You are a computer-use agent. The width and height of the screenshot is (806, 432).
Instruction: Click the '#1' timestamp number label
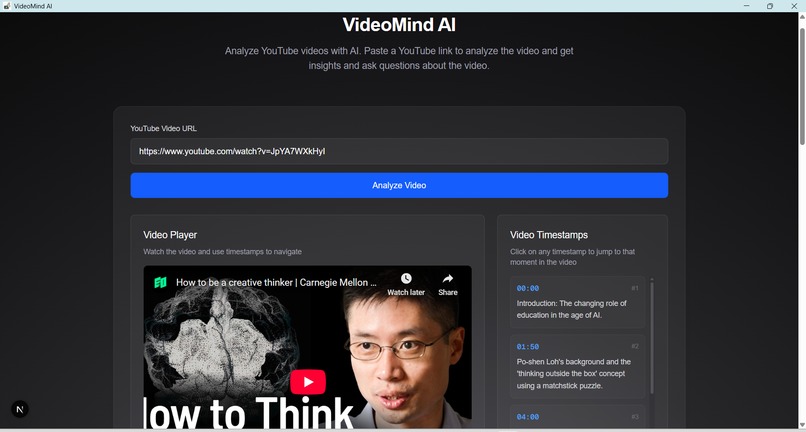point(635,288)
